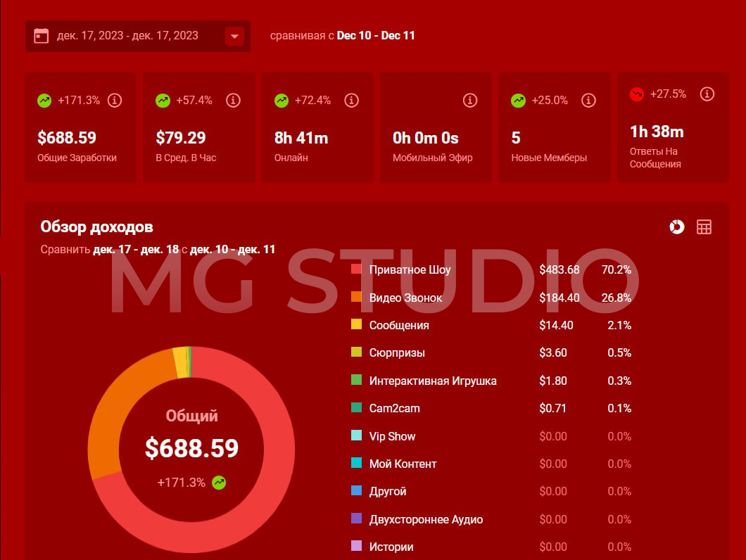Click info icon on Новые Мемберы card
Viewport: 746px width, 560px height.
[588, 101]
